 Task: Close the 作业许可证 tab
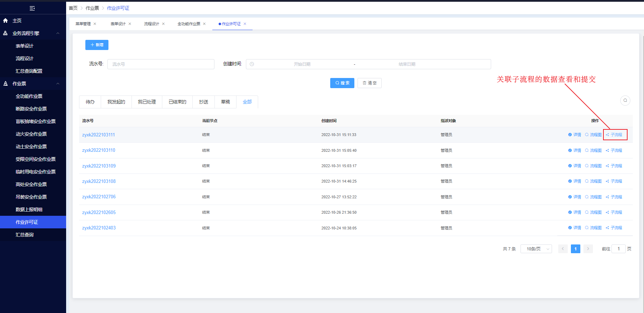click(x=245, y=24)
